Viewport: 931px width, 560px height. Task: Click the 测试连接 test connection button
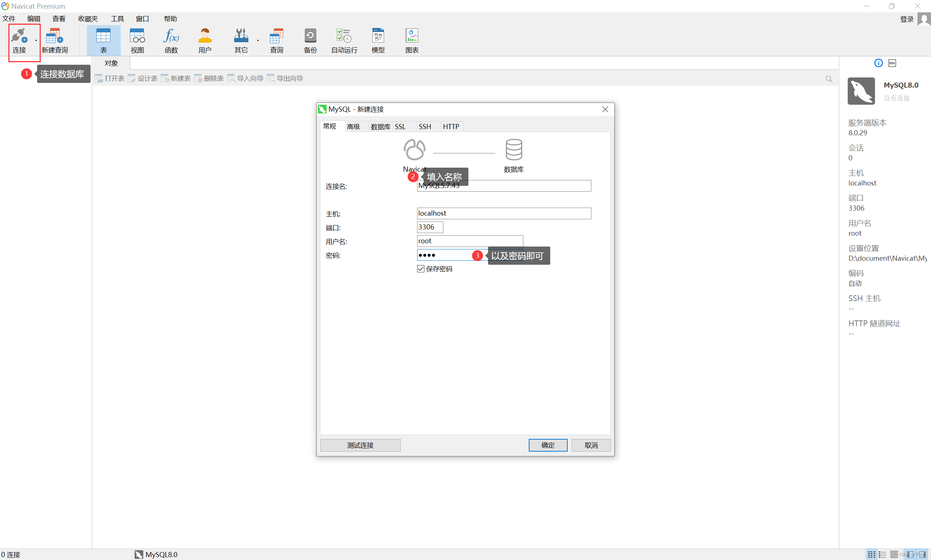point(360,445)
